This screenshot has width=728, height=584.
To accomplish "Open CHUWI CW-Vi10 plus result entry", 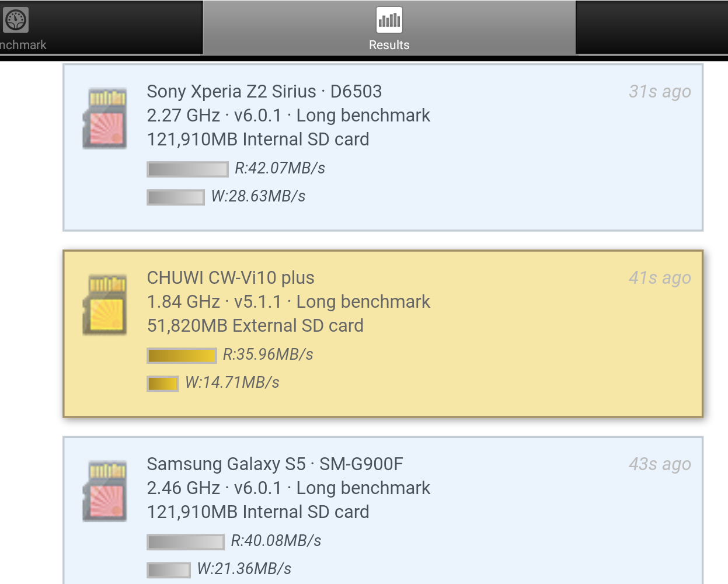I will click(383, 333).
